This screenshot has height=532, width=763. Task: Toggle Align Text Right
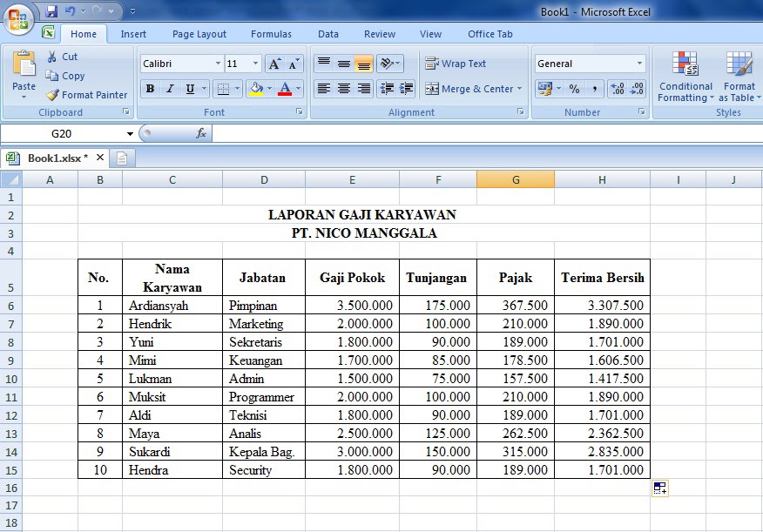click(363, 89)
